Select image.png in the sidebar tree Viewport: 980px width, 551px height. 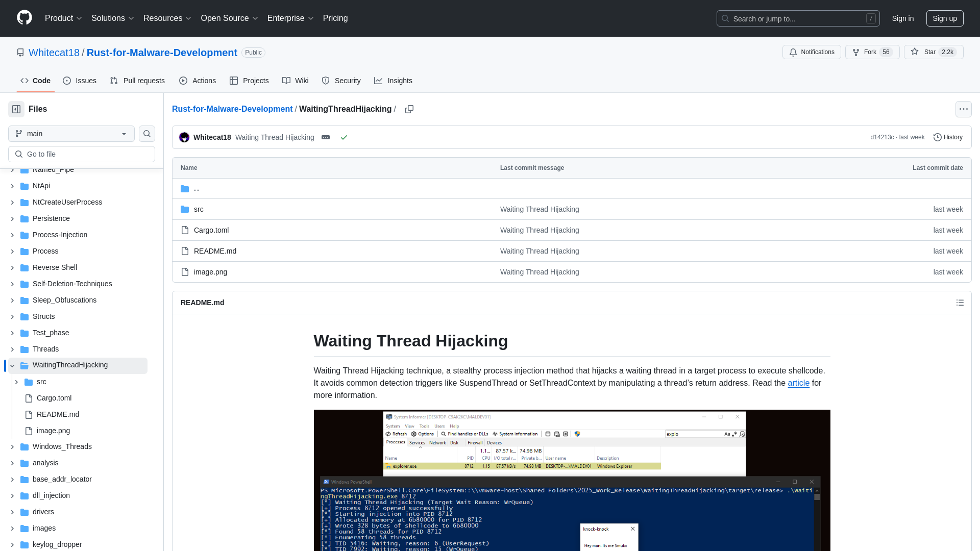click(53, 431)
